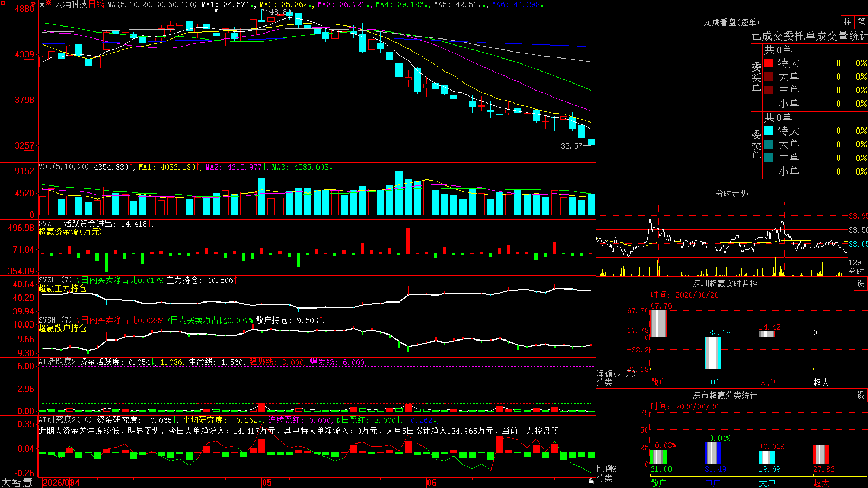The image size is (868, 488).
Task: Click the cyan 特大 sell order swatch
Action: click(768, 131)
